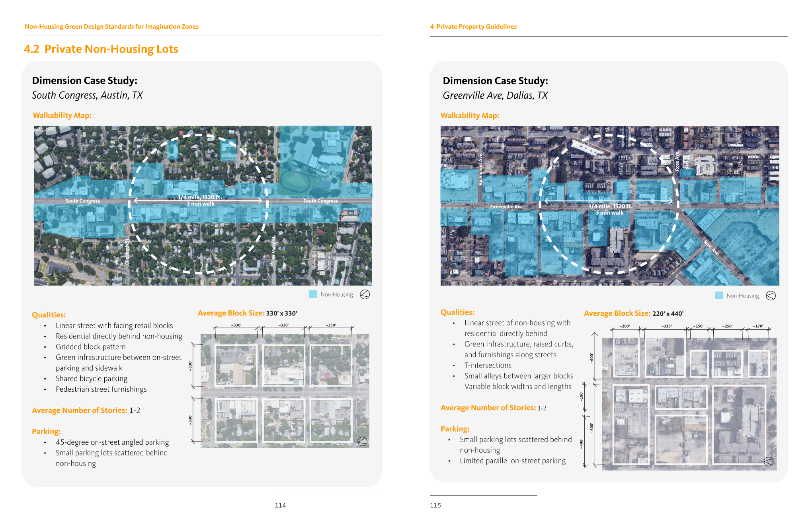Screen dimensions: 812x525
Task: Click the north arrow icon under Dallas walkability map
Action: pos(771,296)
